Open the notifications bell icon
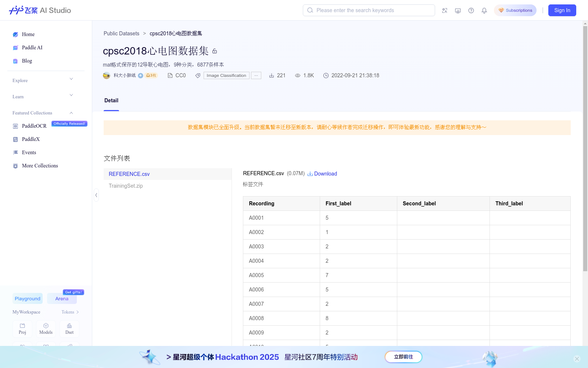Image resolution: width=588 pixels, height=368 pixels. (484, 11)
